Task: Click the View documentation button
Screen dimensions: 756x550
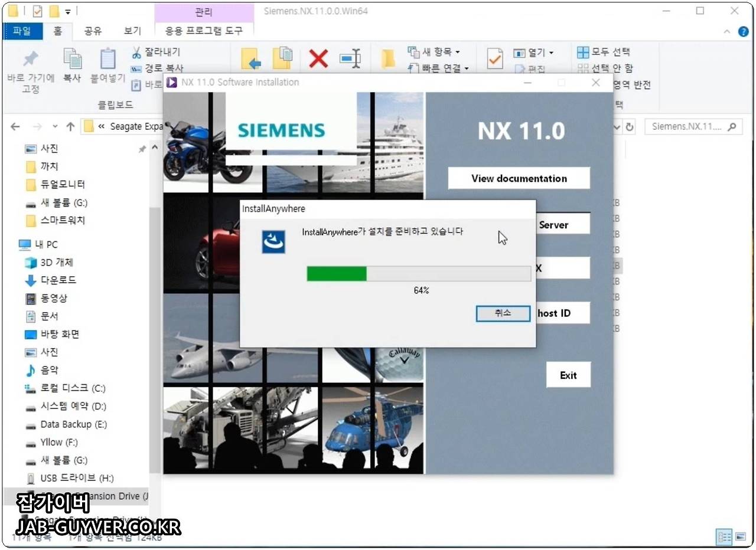Action: [519, 178]
